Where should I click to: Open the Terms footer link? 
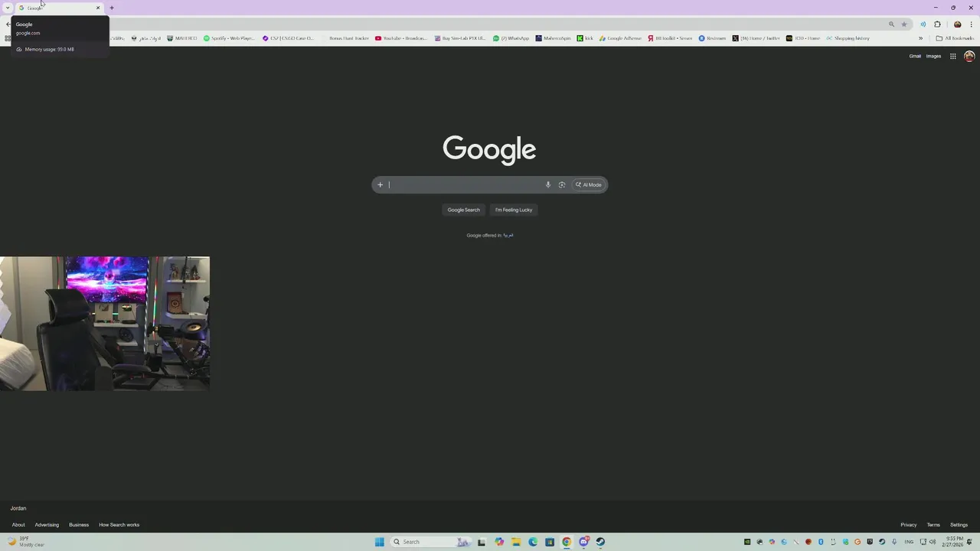(933, 525)
